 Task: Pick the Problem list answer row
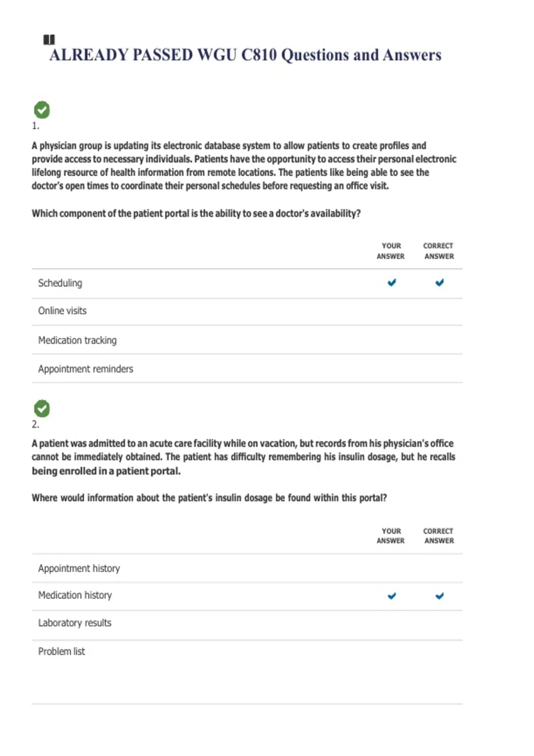[61, 651]
